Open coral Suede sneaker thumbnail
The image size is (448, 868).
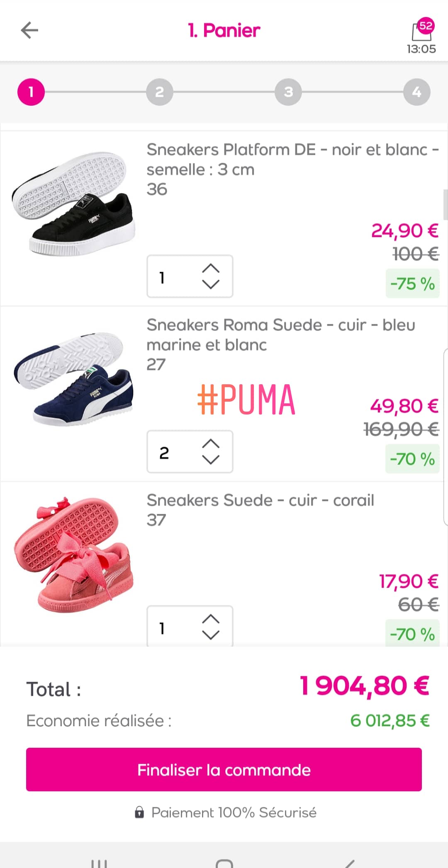73,554
